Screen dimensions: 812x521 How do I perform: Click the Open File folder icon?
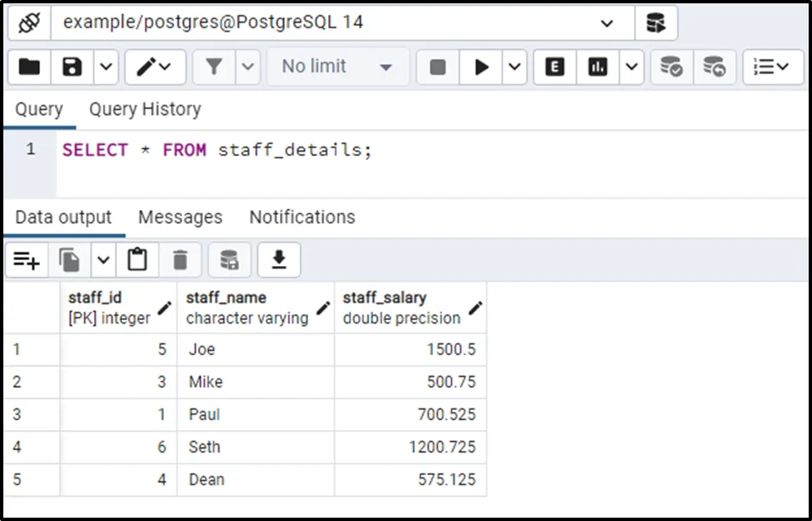[x=29, y=67]
